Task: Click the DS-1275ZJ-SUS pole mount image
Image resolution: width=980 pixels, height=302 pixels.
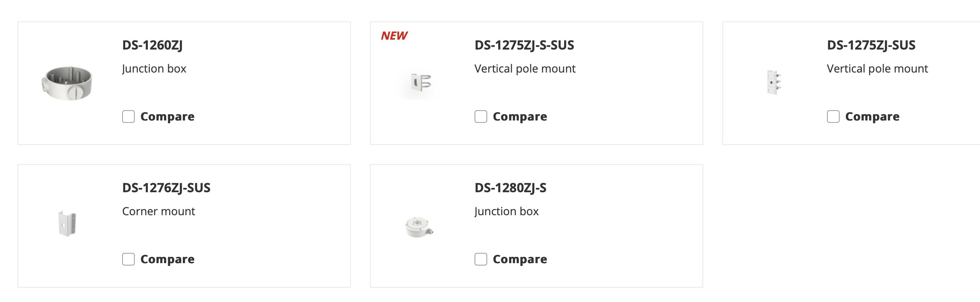Action: coord(773,83)
